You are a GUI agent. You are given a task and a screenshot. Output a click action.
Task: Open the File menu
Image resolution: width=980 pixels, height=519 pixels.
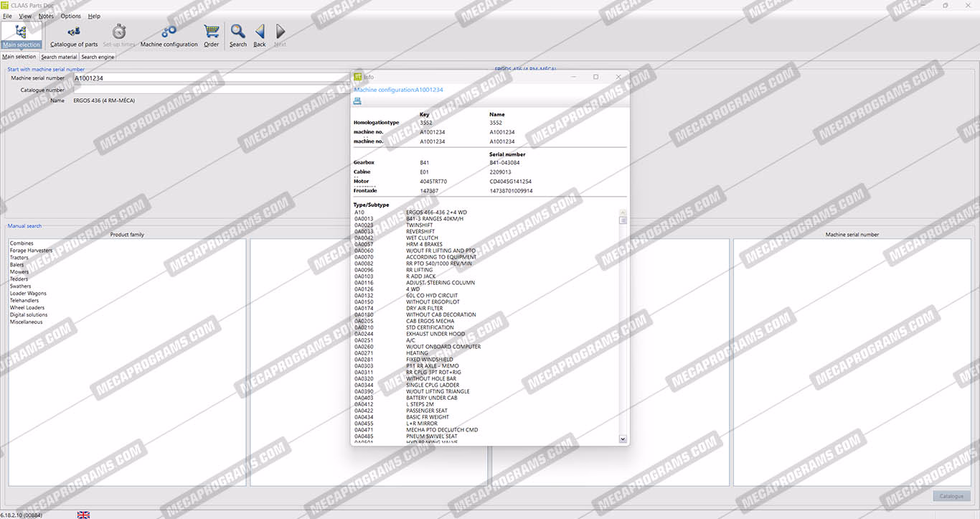pyautogui.click(x=7, y=16)
